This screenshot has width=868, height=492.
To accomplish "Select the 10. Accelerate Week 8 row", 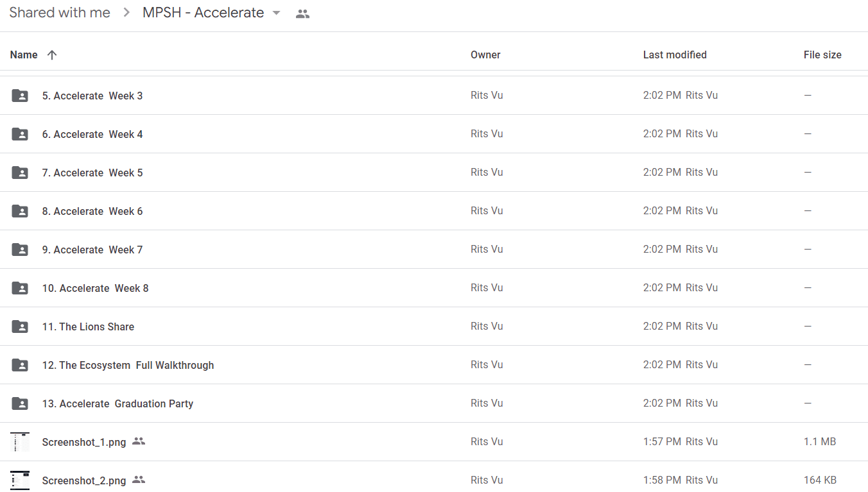I will click(434, 288).
